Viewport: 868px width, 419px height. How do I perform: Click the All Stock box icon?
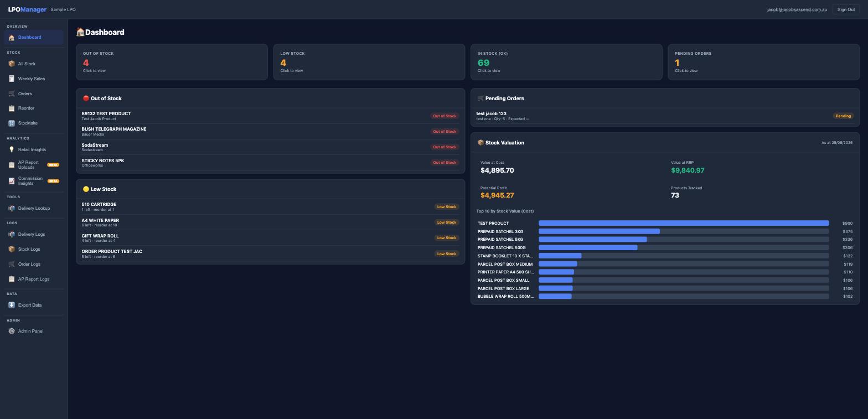click(x=12, y=64)
